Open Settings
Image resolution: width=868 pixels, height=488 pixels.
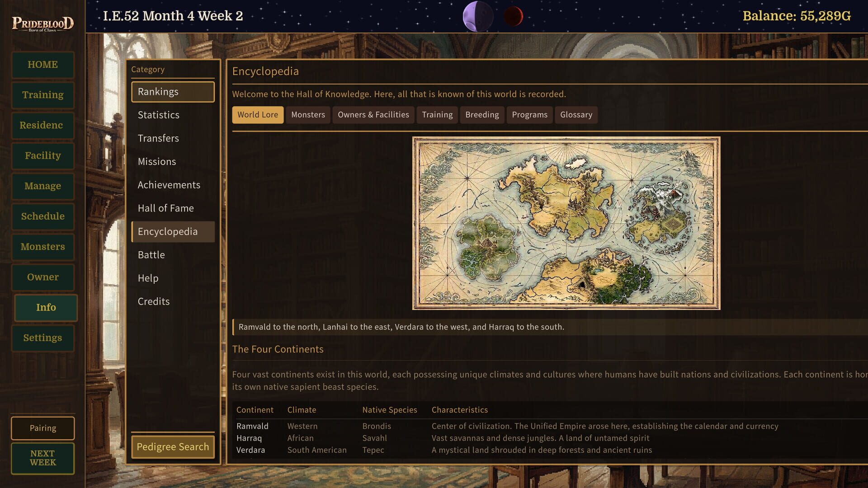[x=42, y=338]
